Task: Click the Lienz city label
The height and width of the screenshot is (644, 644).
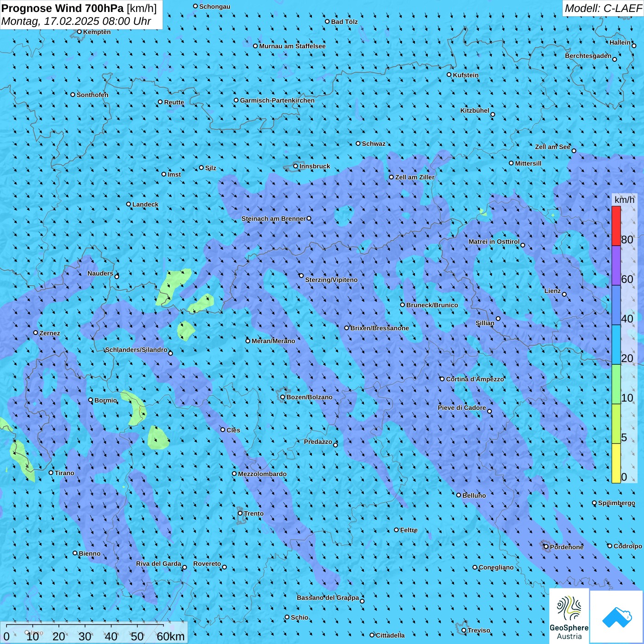Action: click(552, 291)
